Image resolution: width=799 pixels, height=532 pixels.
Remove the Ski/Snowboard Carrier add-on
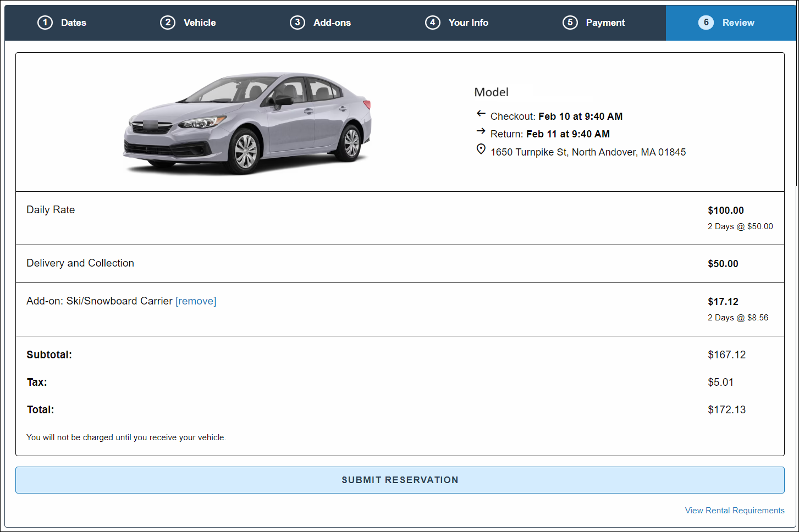pos(196,301)
